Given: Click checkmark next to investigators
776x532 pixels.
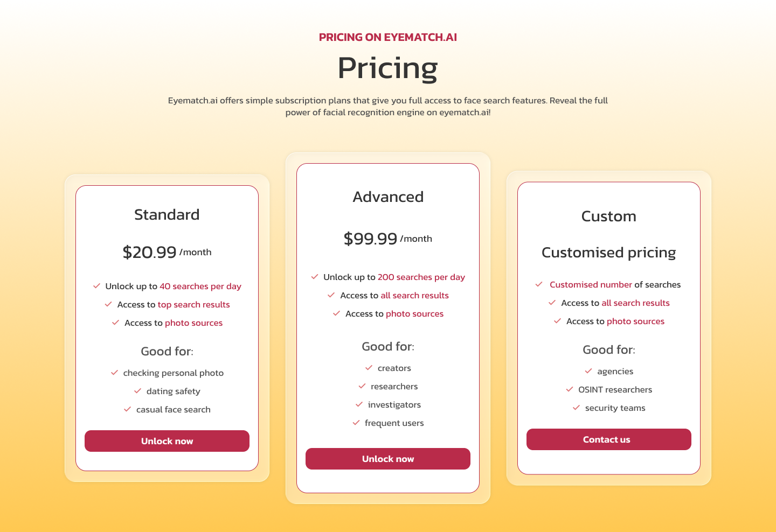Looking at the screenshot, I should [x=359, y=404].
